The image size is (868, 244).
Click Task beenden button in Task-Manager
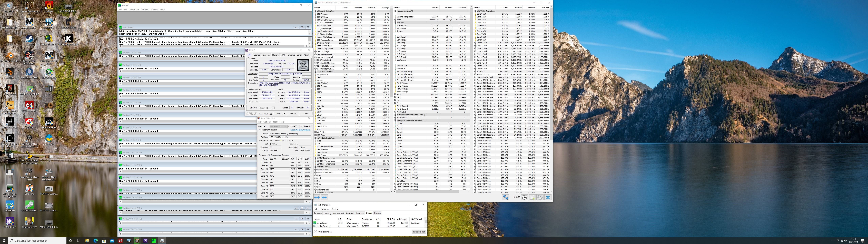tap(419, 232)
